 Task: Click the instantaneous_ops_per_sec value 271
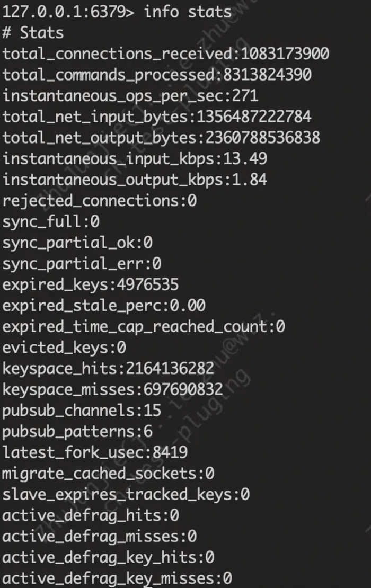pos(245,96)
